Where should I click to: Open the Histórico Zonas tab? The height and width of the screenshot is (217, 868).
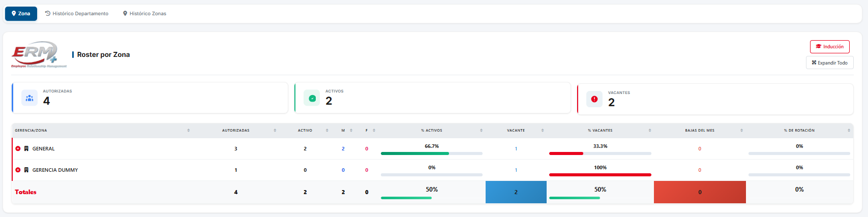click(x=144, y=14)
